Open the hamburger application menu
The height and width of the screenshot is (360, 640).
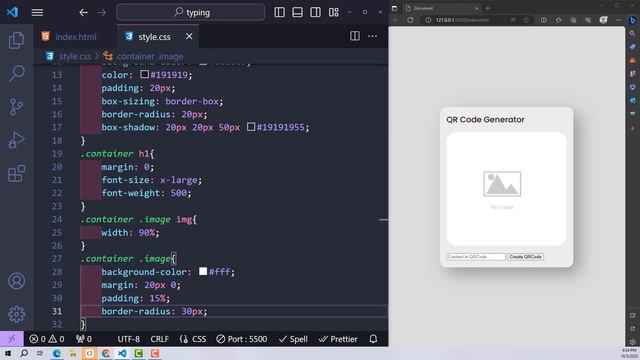(x=37, y=13)
